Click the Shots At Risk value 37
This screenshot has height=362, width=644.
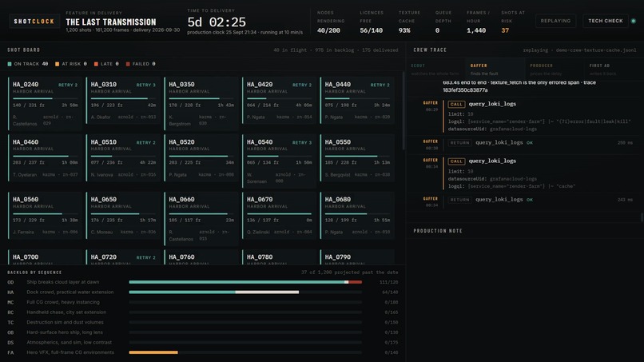[505, 30]
